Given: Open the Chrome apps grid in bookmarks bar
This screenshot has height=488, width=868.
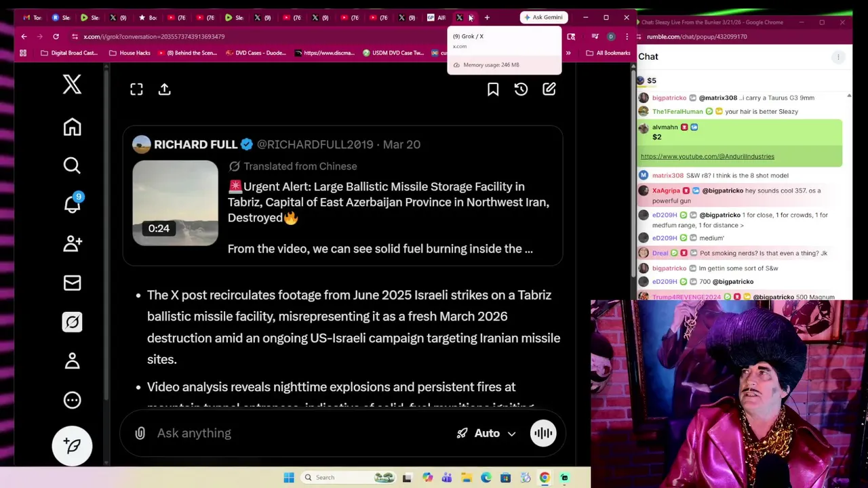Looking at the screenshot, I should (23, 53).
